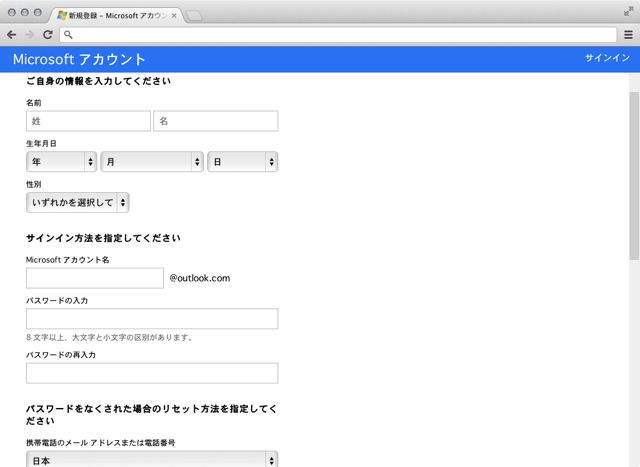Click the page vertical scrollbar thumb
Viewport: 640px width, 467px height.
[634, 176]
